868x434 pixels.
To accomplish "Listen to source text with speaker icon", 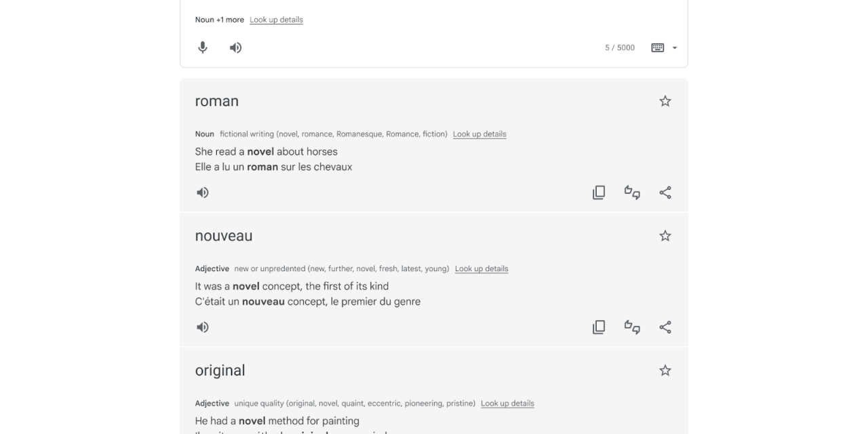I will [x=235, y=47].
